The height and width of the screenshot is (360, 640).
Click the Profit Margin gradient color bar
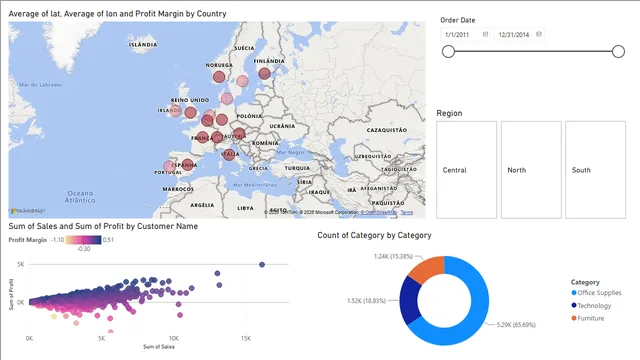pyautogui.click(x=84, y=240)
